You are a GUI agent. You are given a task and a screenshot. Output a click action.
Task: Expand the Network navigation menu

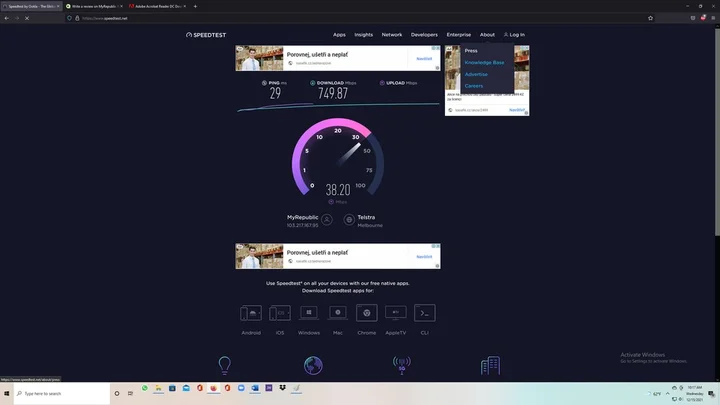point(392,35)
